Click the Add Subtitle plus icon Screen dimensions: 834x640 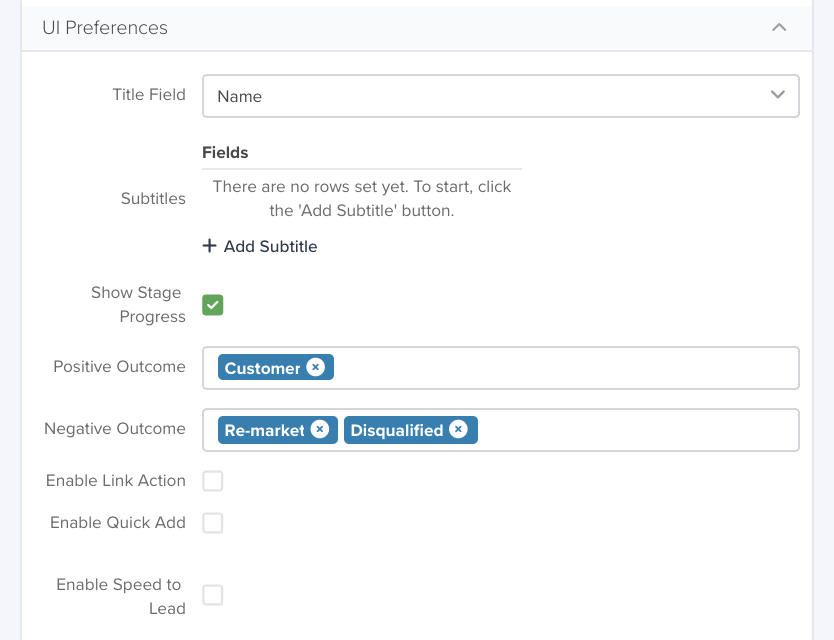click(210, 246)
